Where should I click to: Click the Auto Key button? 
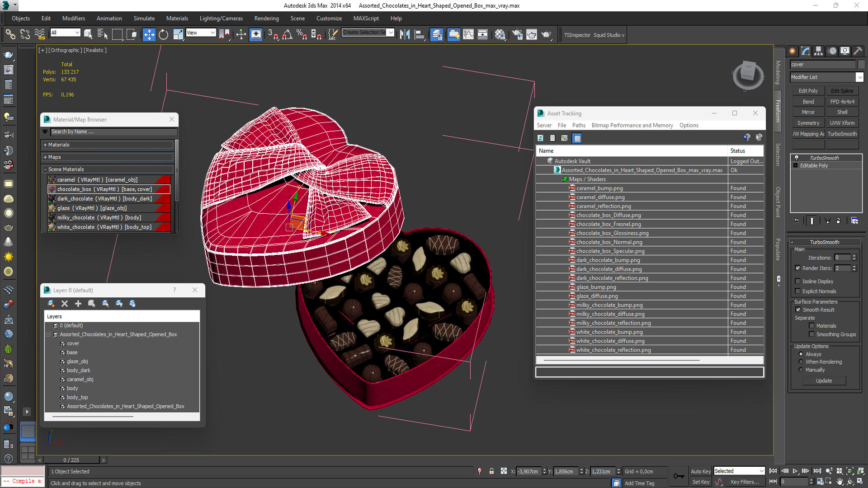click(700, 471)
